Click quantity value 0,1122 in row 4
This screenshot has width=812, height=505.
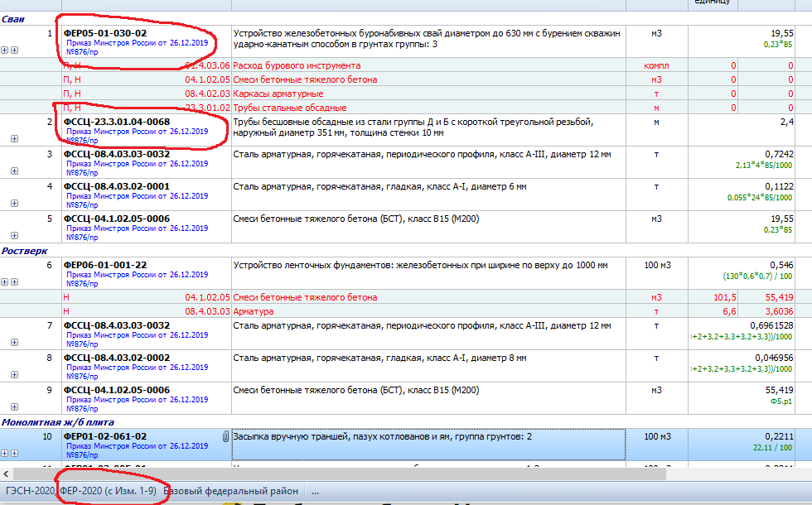point(779,186)
